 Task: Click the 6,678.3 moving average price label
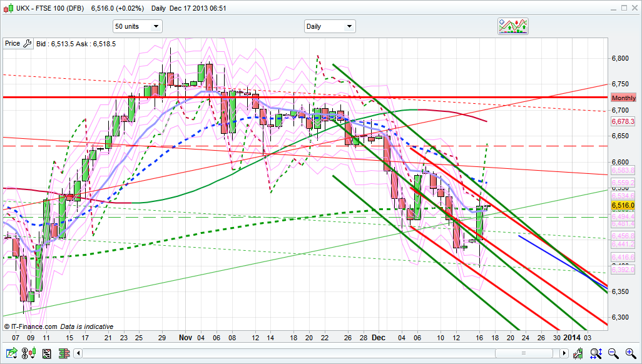623,121
